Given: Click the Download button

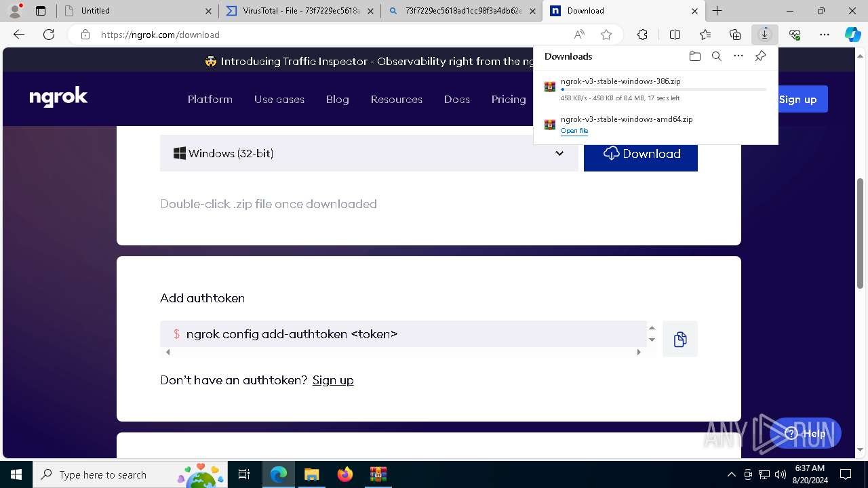Looking at the screenshot, I should pyautogui.click(x=641, y=153).
